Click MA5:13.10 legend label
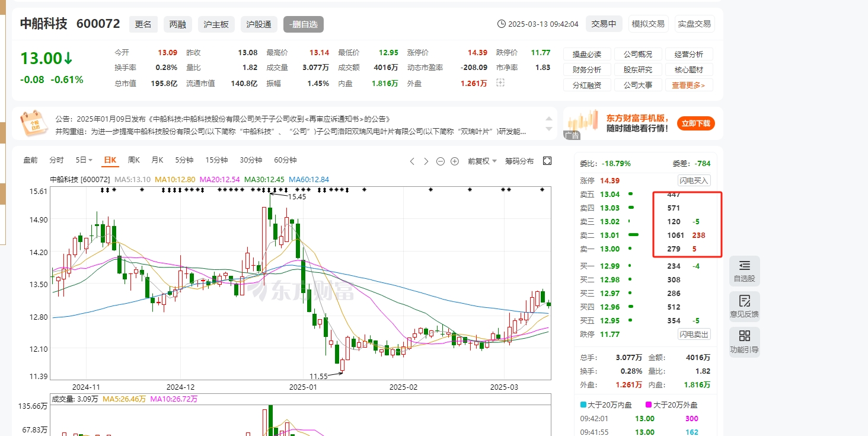Image resolution: width=868 pixels, height=436 pixels. point(133,179)
